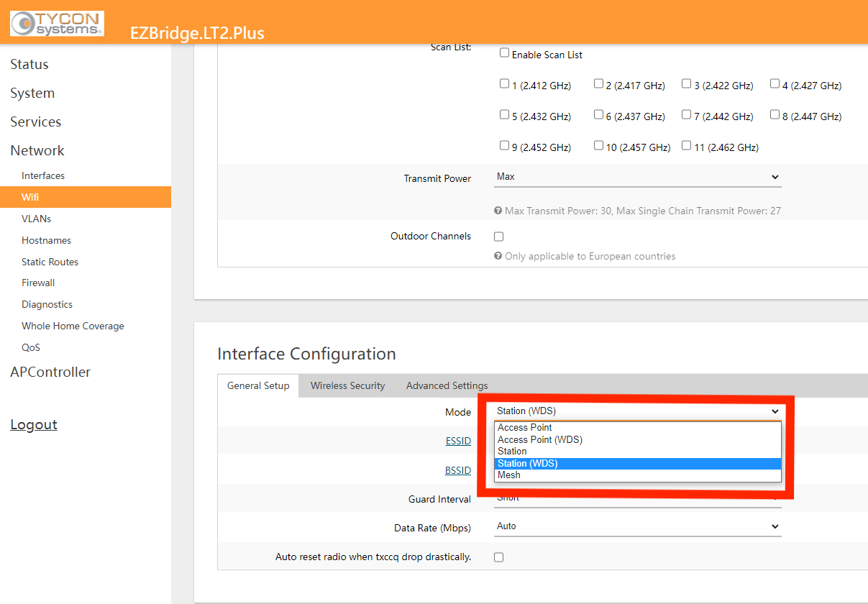The height and width of the screenshot is (604, 868).
Task: Open the Status menu section
Action: coord(29,65)
